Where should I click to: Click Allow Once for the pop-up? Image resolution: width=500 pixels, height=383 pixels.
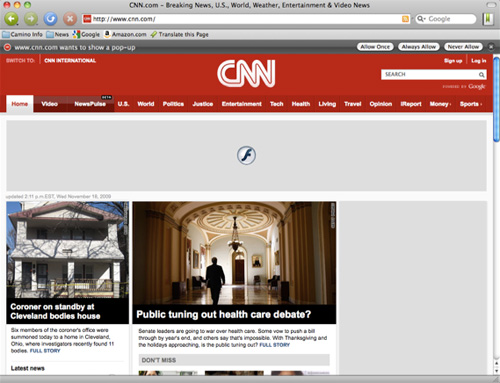(375, 47)
